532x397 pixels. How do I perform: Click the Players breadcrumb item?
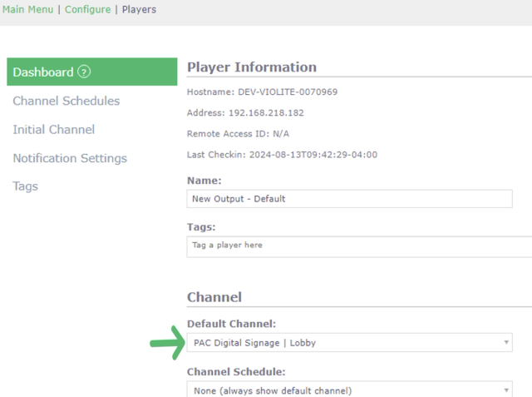point(139,9)
